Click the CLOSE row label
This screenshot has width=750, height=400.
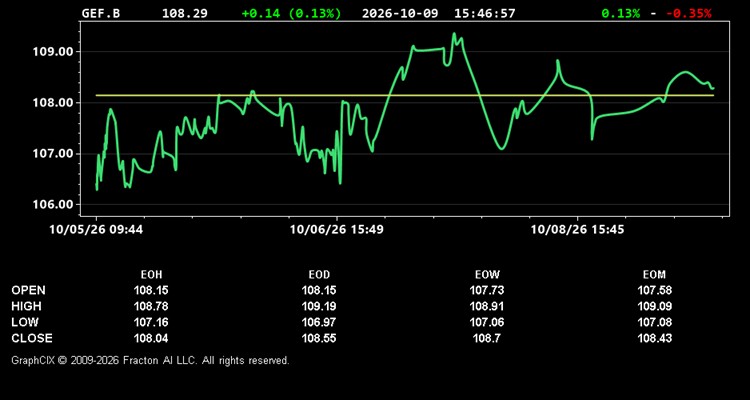coord(32,338)
